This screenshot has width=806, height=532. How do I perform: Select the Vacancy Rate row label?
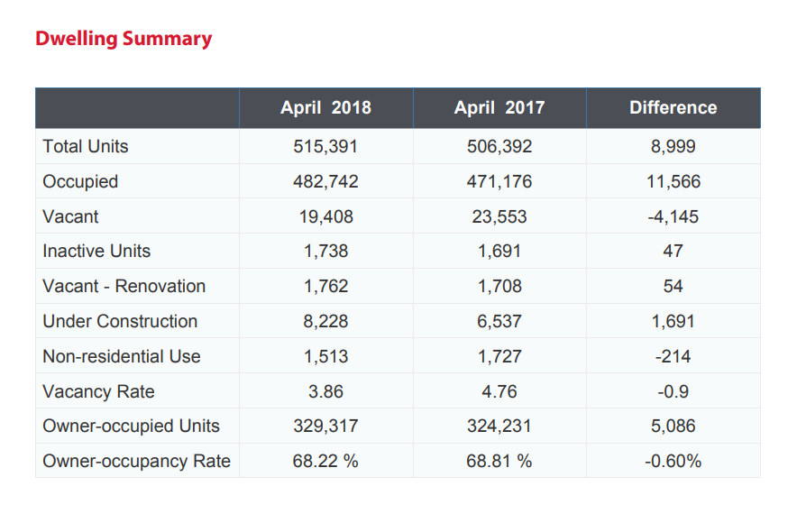98,391
